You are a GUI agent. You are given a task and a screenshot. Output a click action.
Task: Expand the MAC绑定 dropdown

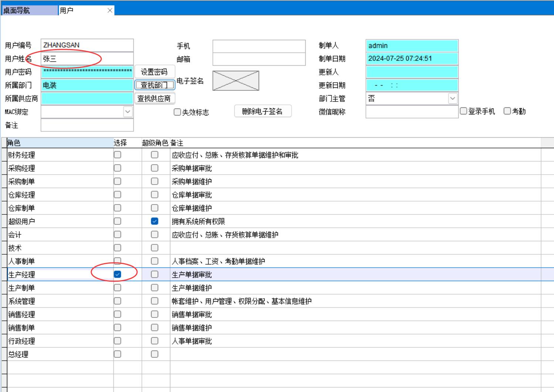(128, 112)
